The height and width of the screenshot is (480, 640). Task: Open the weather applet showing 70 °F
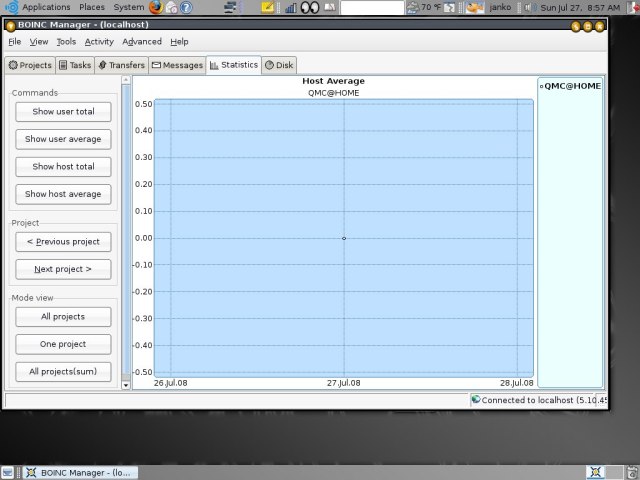424,7
